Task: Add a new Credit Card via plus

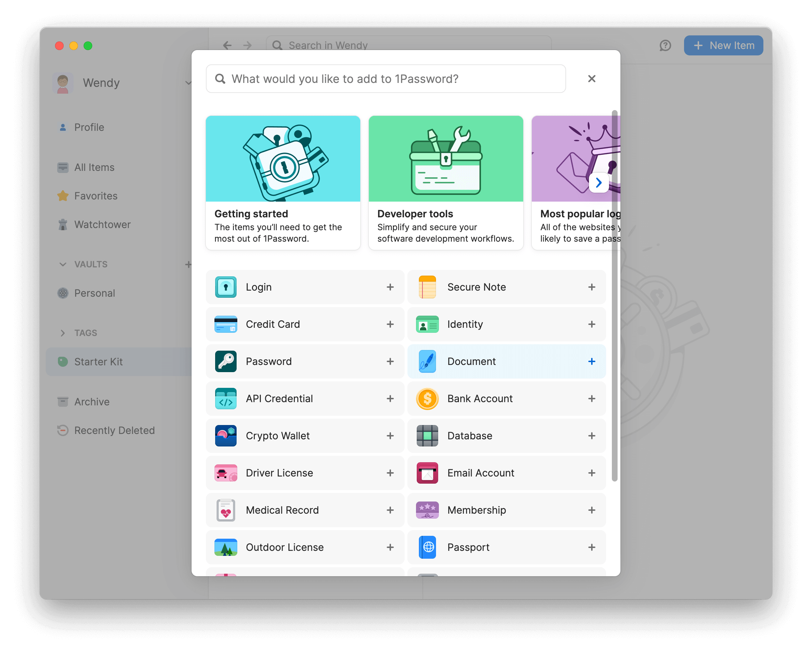Action: point(390,324)
